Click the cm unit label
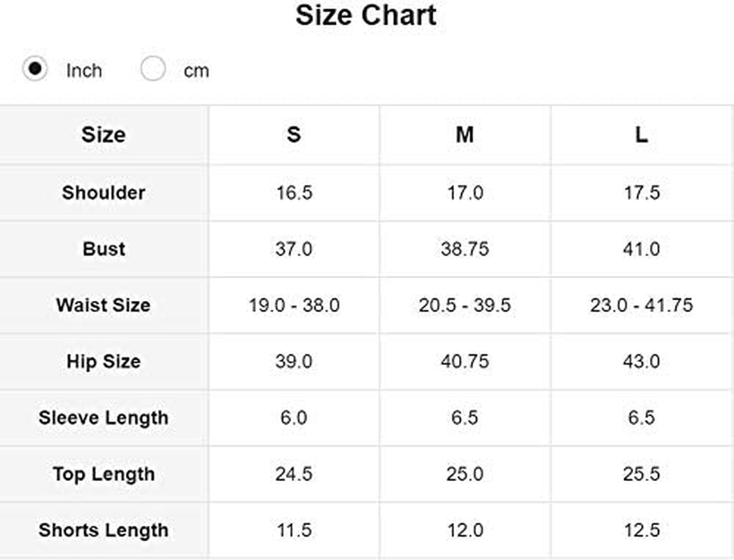Image resolution: width=734 pixels, height=560 pixels. pyautogui.click(x=196, y=71)
